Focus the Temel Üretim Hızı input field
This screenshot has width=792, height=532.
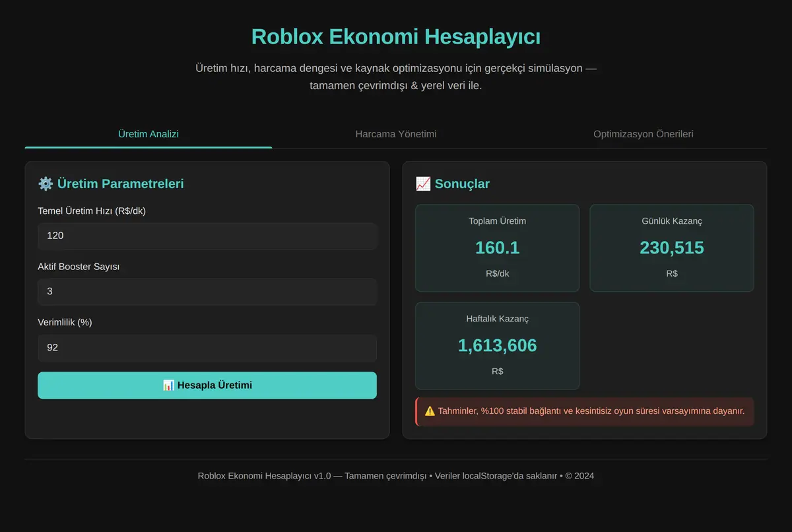coord(207,236)
